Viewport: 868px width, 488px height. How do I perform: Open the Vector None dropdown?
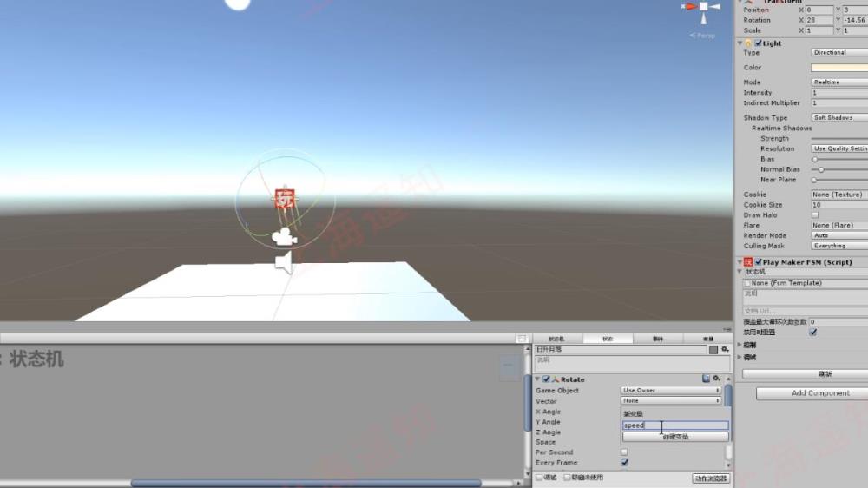pos(671,400)
